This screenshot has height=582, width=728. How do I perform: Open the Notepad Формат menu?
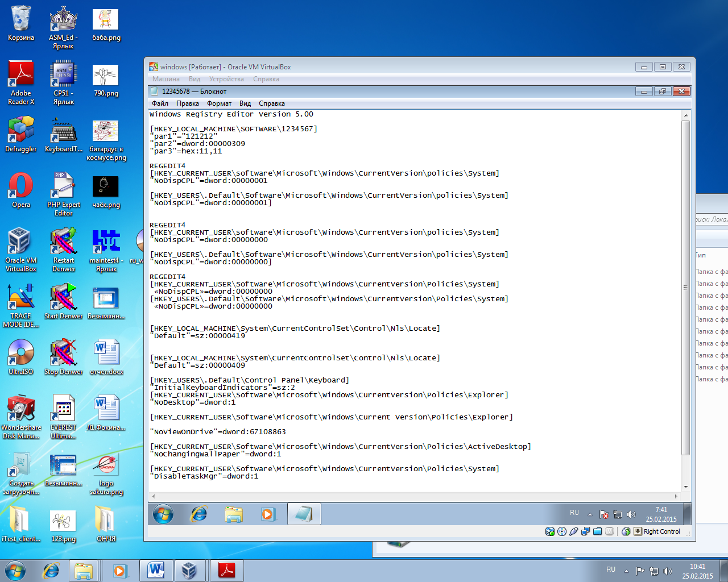219,103
